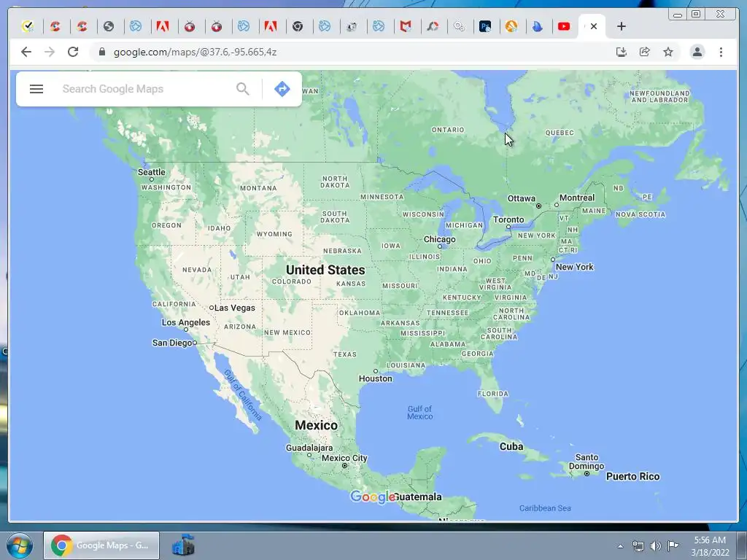
Task: Click the Santo Domingo label
Action: 587,462
